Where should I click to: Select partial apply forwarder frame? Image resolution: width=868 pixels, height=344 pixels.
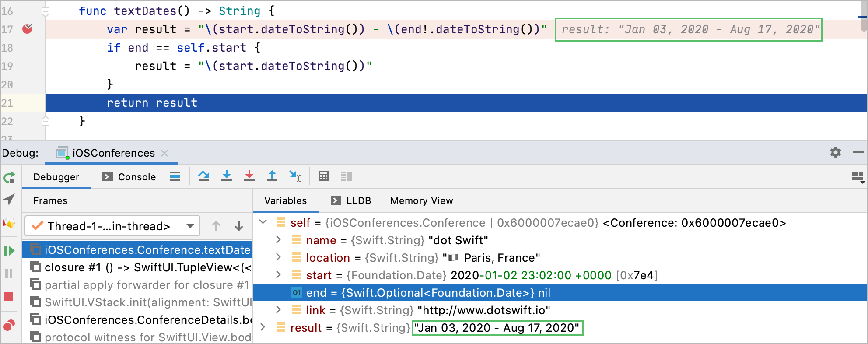pos(137,284)
